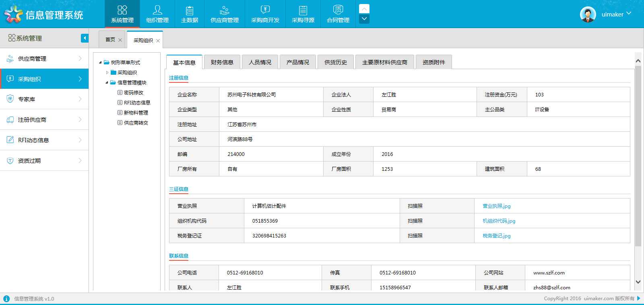Open 供应商管理 in top navigation bar
Screen dimensions: 644x305
point(225,14)
